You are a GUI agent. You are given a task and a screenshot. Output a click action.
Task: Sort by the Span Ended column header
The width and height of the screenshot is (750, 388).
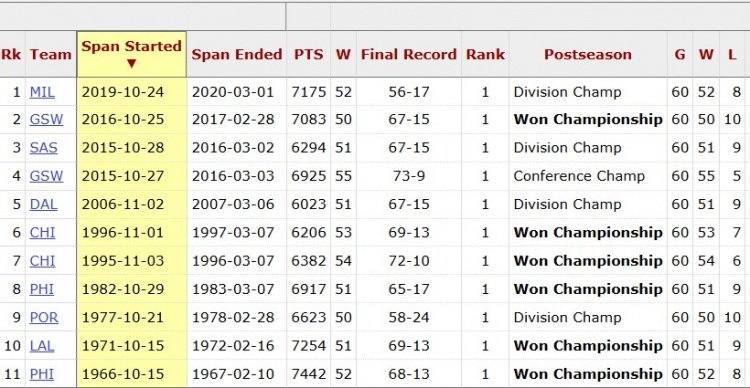click(x=237, y=55)
